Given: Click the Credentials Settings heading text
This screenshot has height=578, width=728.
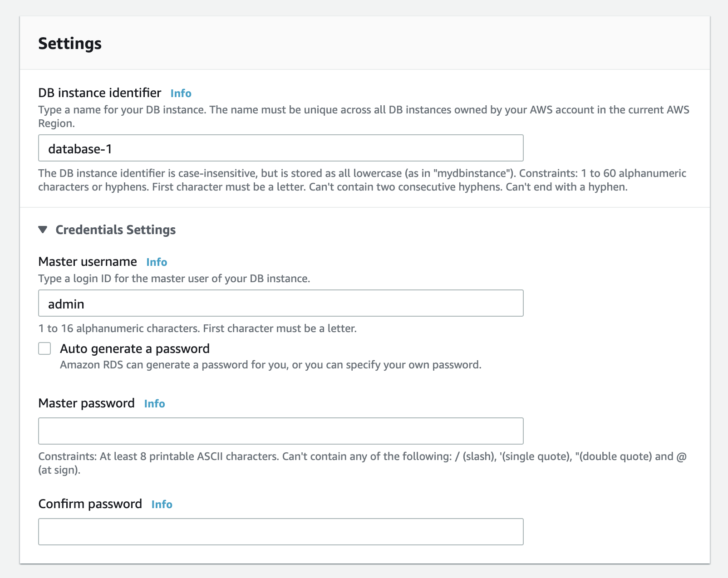Looking at the screenshot, I should 116,230.
